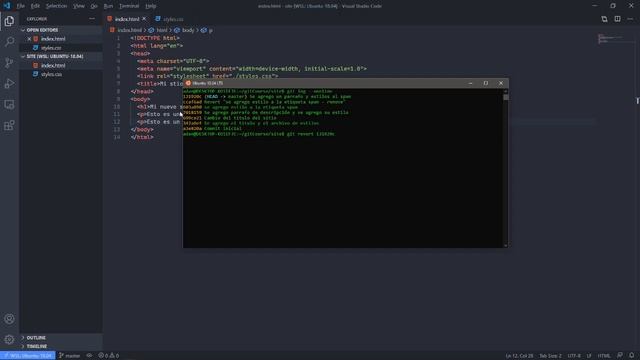
Task: Maximize the Ubuntu terminal window
Action: click(x=486, y=83)
